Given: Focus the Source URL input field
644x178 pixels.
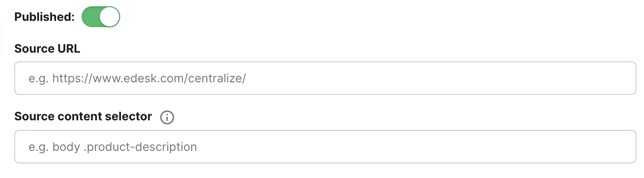Looking at the screenshot, I should [325, 78].
